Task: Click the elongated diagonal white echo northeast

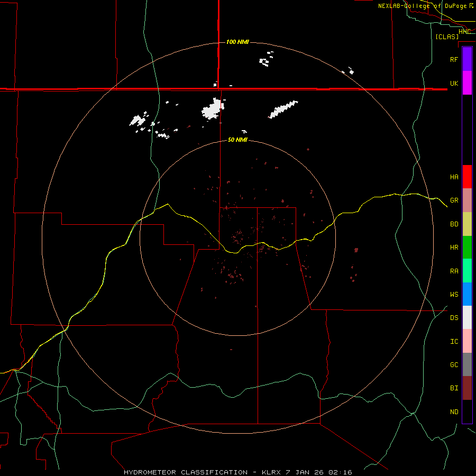Action: 283,109
